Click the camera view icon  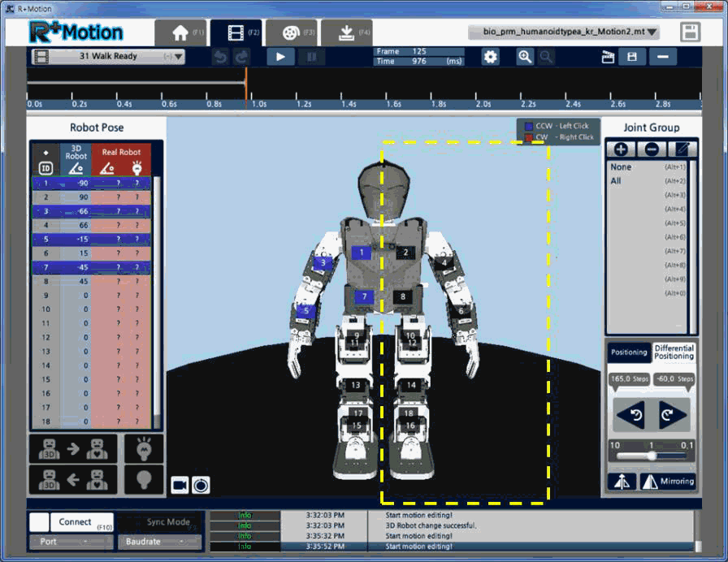point(180,486)
